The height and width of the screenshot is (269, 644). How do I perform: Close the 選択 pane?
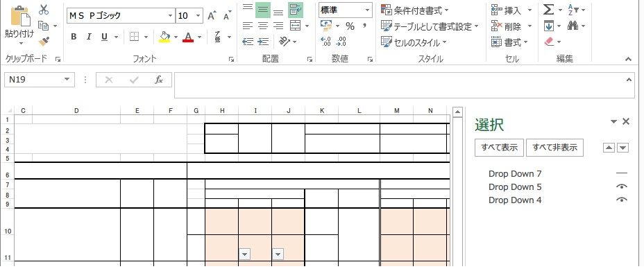click(626, 121)
